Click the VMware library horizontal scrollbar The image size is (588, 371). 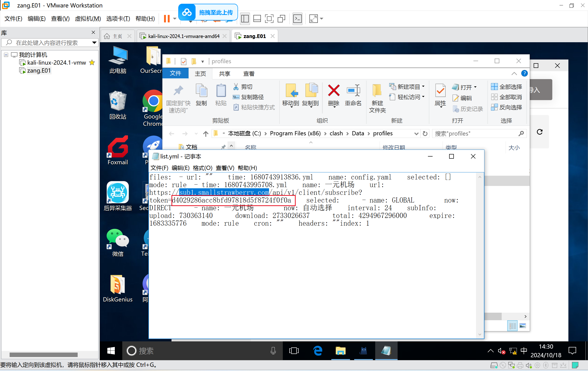tap(43, 355)
